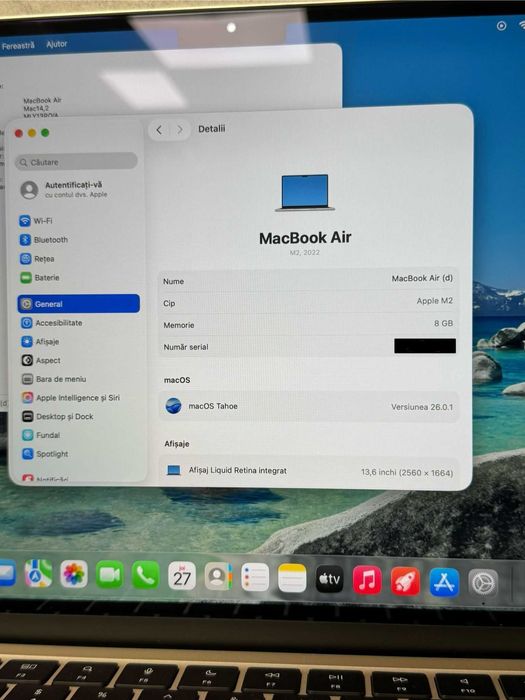Click Autentificați-vă Apple account sign-in
Viewport: 525px width, 700px height.
coord(64,189)
